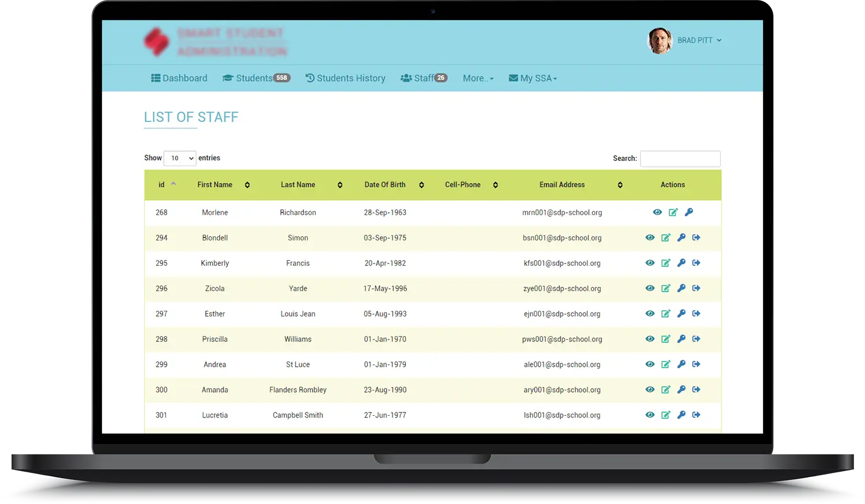Viewport: 865px width, 504px height.
Task: Edit Kimberly Francis record
Action: [x=665, y=263]
